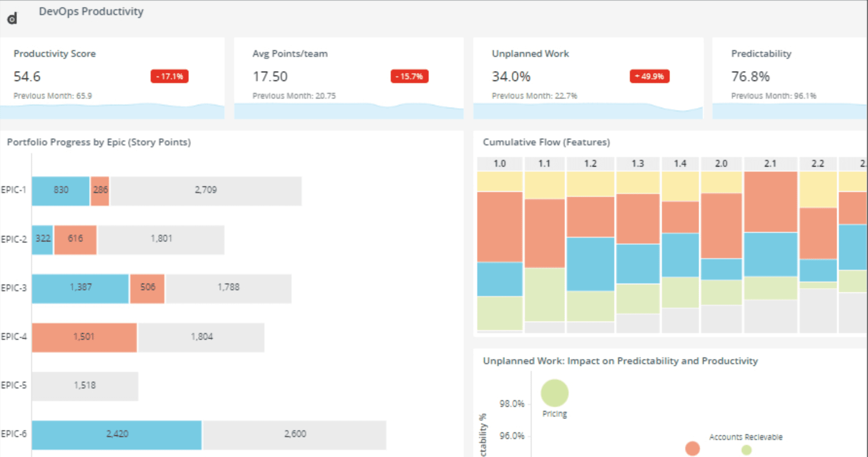The height and width of the screenshot is (457, 868).
Task: Select the 1.3 release column header
Action: [638, 163]
